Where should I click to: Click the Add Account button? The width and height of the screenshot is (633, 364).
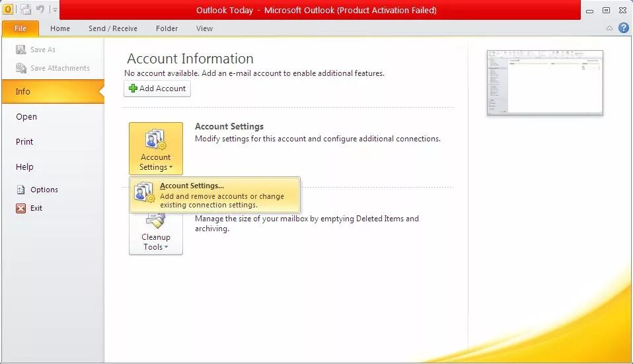[x=157, y=89]
